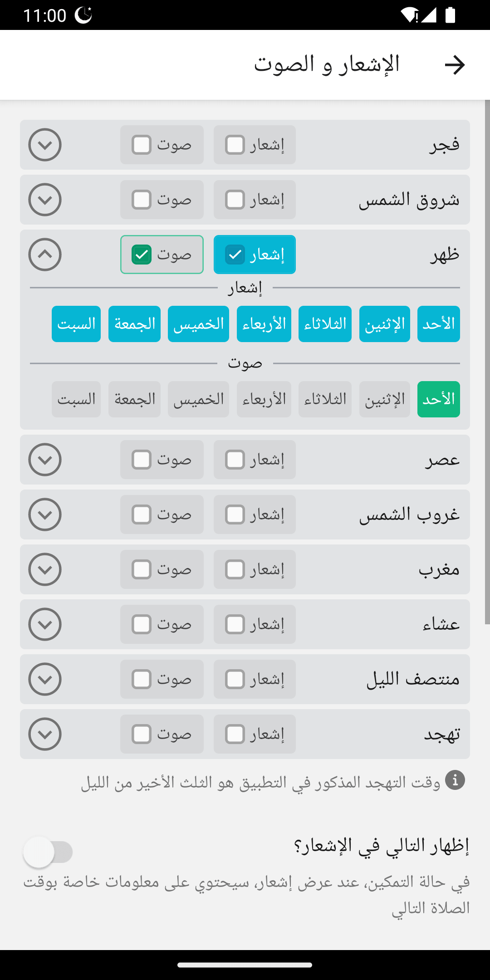The width and height of the screenshot is (490, 980).
Task: Enable إشعار checkbox for فجر
Action: pyautogui.click(x=235, y=145)
